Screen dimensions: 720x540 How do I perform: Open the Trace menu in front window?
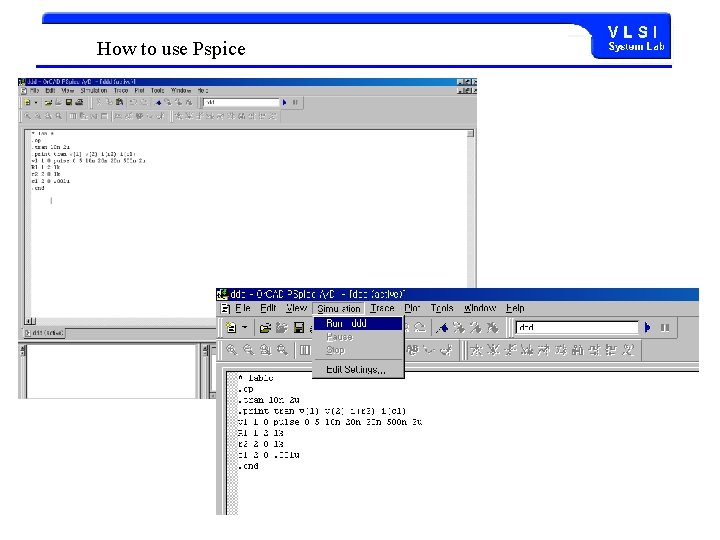coord(382,308)
